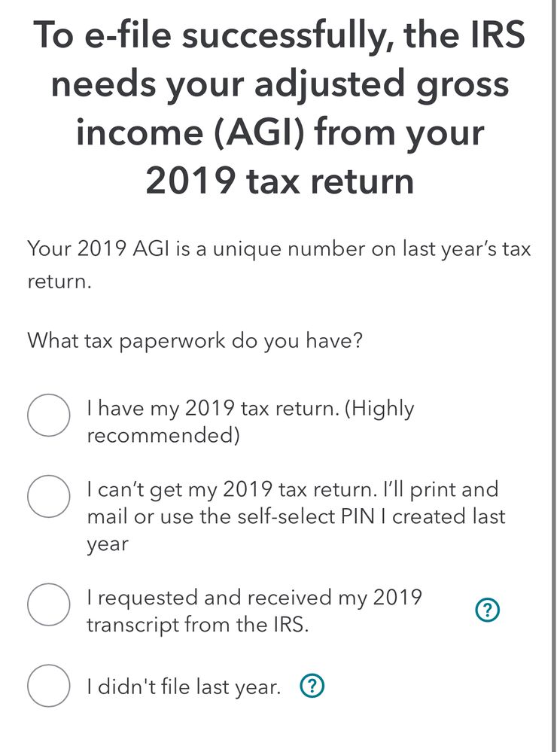Select the 'I have my 2019 tax return' radio button
The image size is (560, 752).
49,415
